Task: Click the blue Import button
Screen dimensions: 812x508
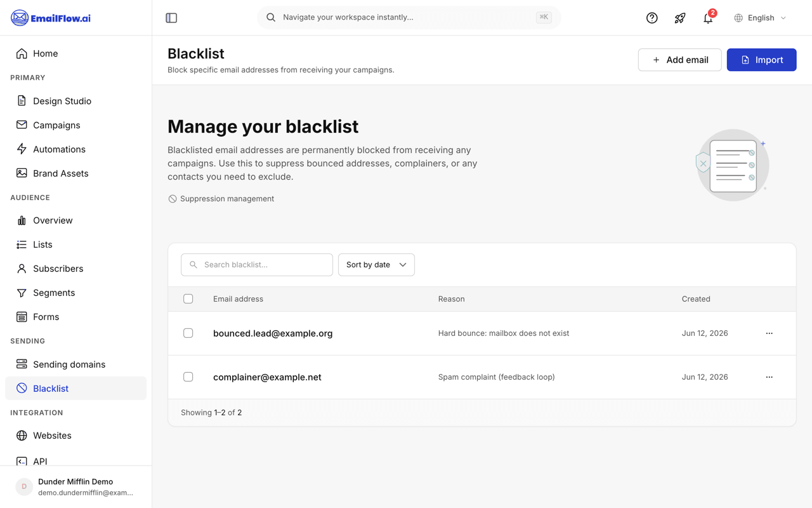Action: (x=761, y=60)
